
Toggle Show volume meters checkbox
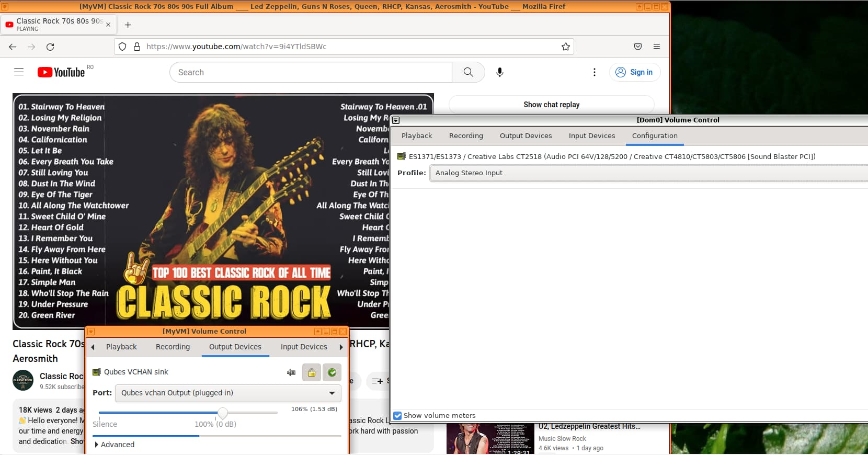click(397, 416)
